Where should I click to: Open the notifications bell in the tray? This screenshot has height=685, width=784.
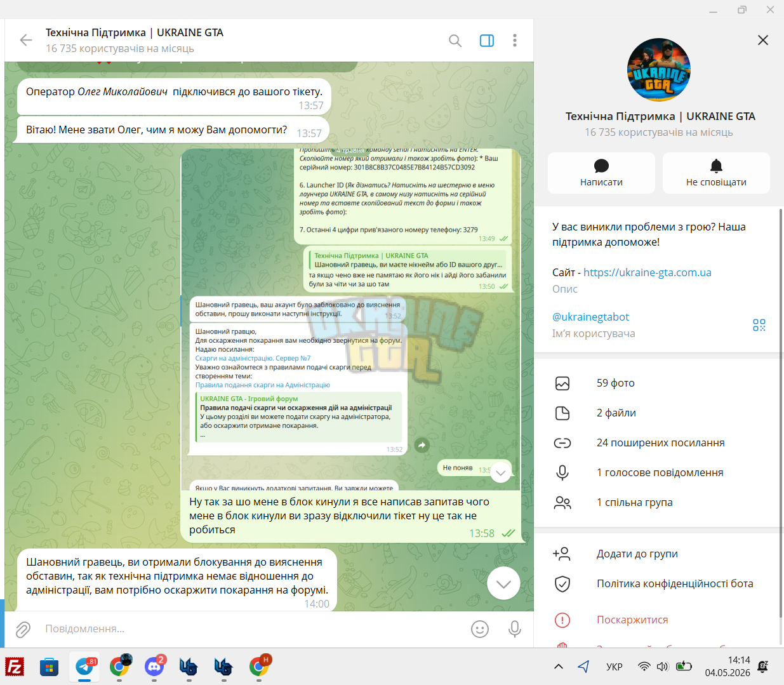point(763,667)
